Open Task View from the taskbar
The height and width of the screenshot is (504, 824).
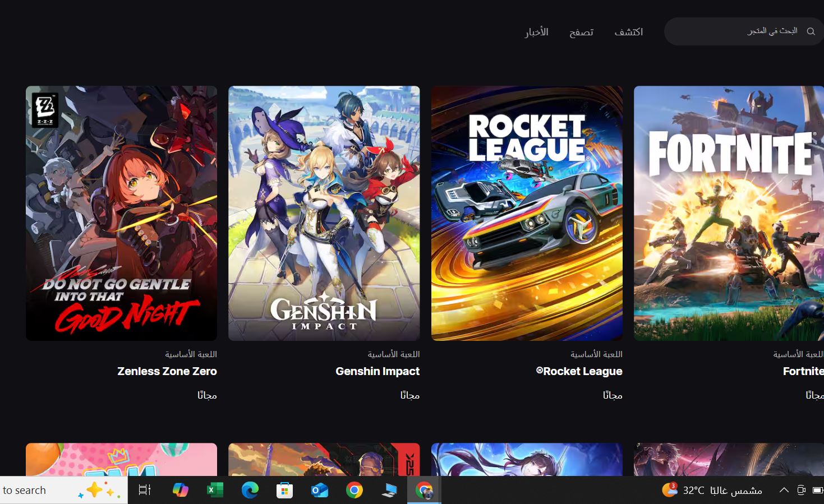pyautogui.click(x=145, y=490)
